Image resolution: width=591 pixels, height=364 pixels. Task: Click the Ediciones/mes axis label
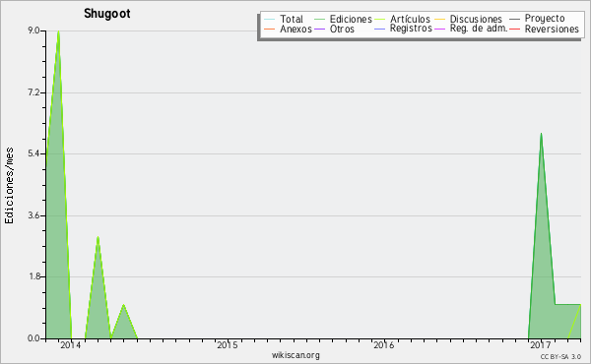9,186
